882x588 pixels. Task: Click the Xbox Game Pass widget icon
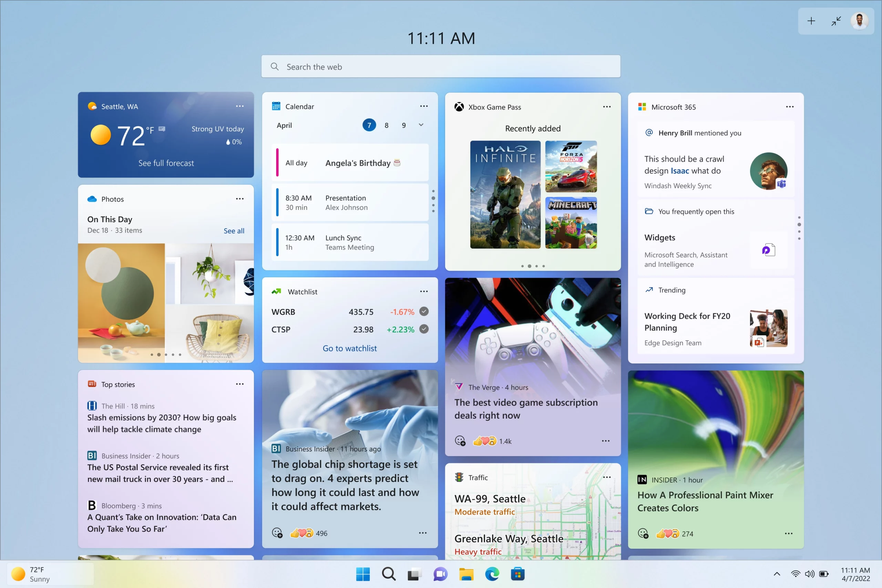click(x=459, y=107)
